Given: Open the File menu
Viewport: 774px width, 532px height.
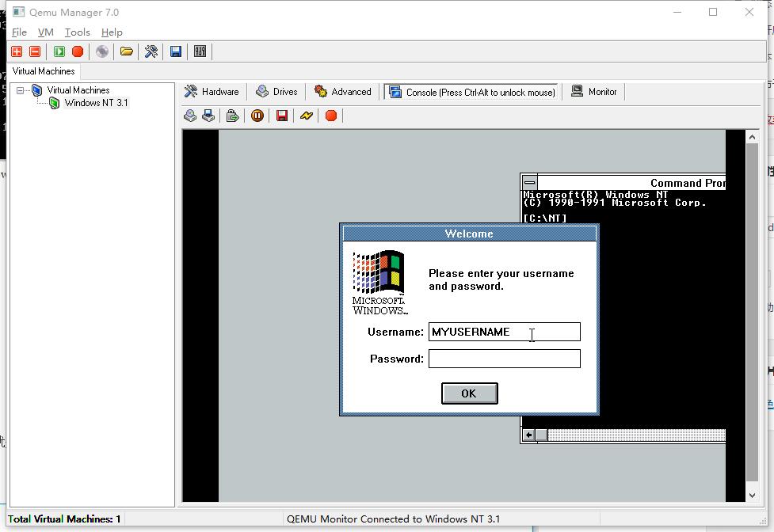Looking at the screenshot, I should click(19, 32).
